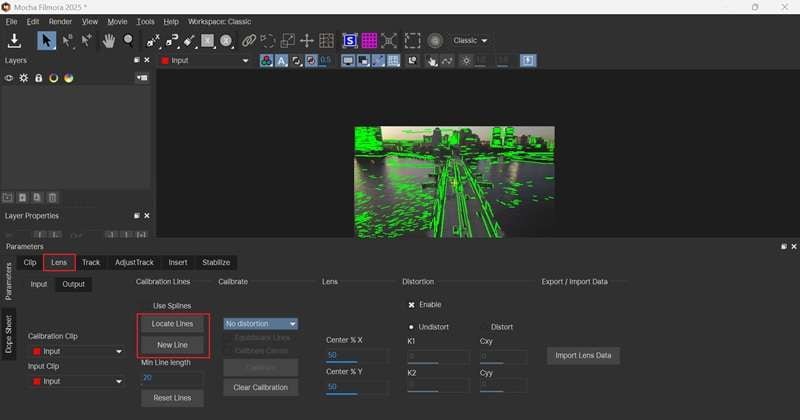This screenshot has width=800, height=420.
Task: Select the Distort radio button
Action: [484, 327]
